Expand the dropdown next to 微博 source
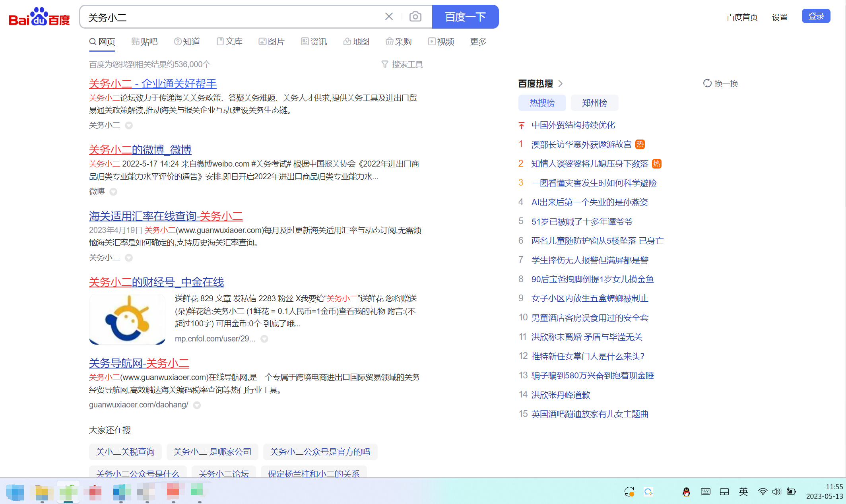 point(113,192)
